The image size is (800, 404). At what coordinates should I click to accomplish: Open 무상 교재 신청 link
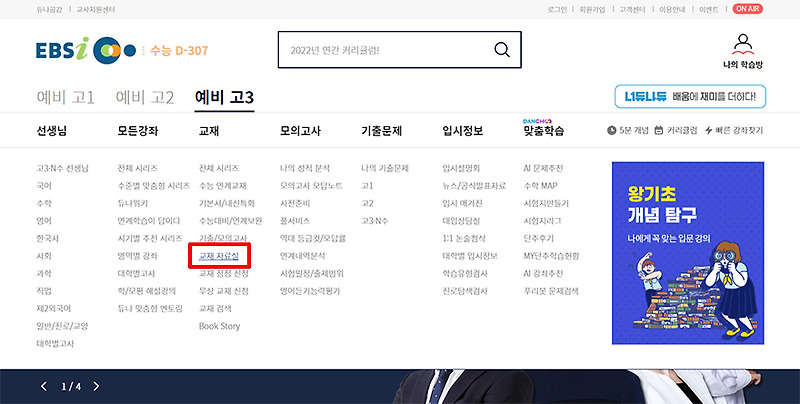[223, 291]
